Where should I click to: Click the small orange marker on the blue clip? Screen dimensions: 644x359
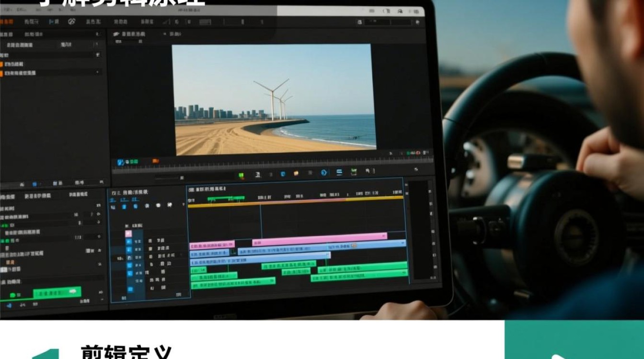(x=354, y=246)
